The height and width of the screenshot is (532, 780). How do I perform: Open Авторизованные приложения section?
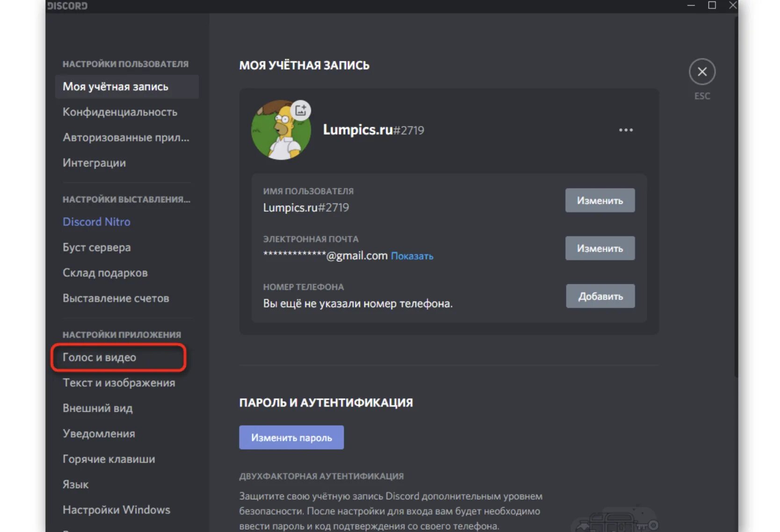tap(127, 137)
